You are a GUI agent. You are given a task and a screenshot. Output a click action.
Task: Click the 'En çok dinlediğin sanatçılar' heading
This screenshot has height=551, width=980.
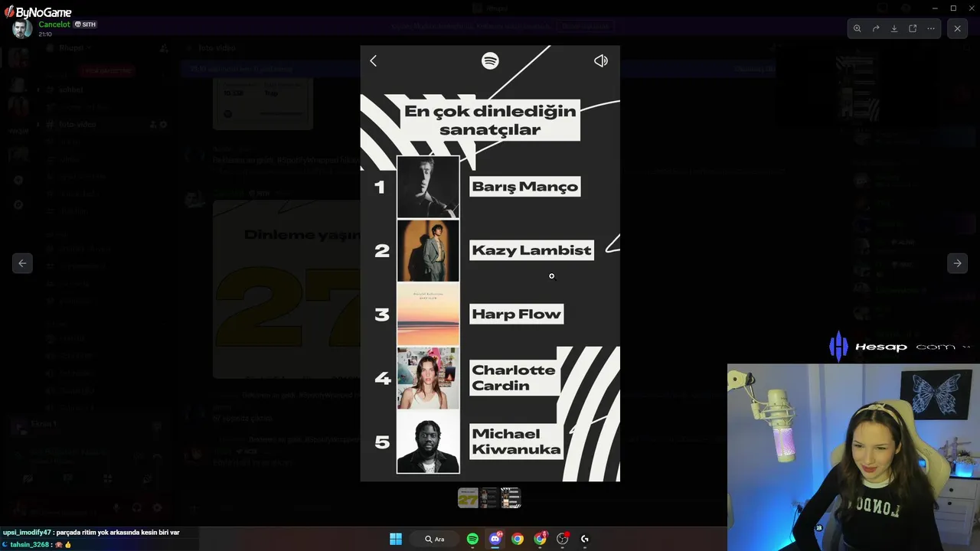point(490,120)
